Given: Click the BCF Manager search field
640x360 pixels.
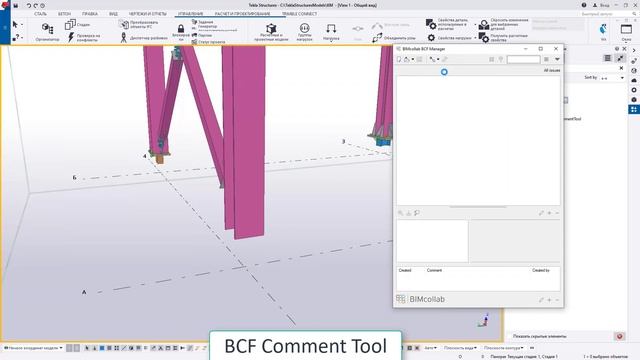Looking at the screenshot, I should 523,60.
